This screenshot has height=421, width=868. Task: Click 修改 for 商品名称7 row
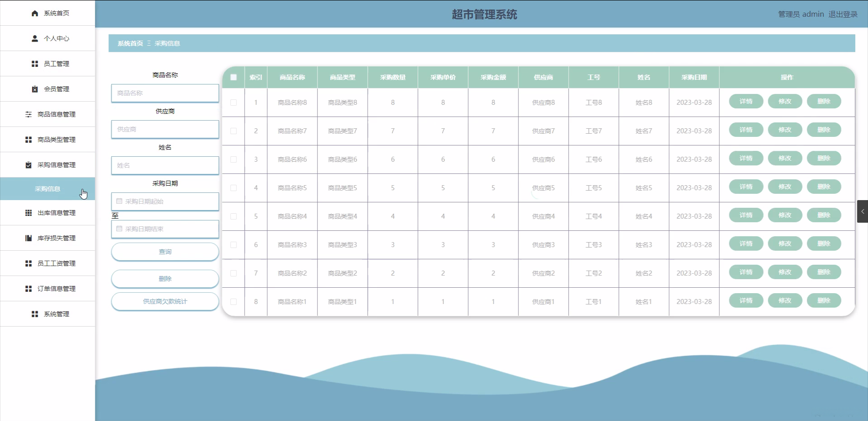click(x=785, y=130)
